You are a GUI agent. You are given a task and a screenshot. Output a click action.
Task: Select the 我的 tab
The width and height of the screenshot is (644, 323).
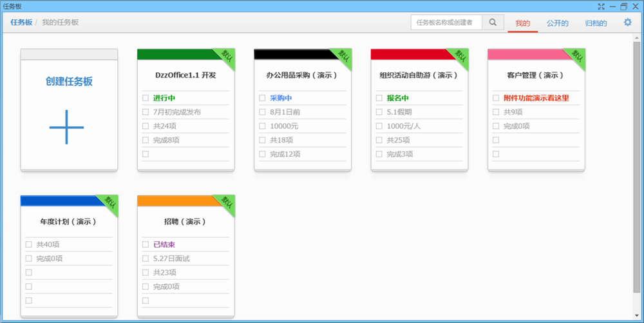(x=522, y=23)
